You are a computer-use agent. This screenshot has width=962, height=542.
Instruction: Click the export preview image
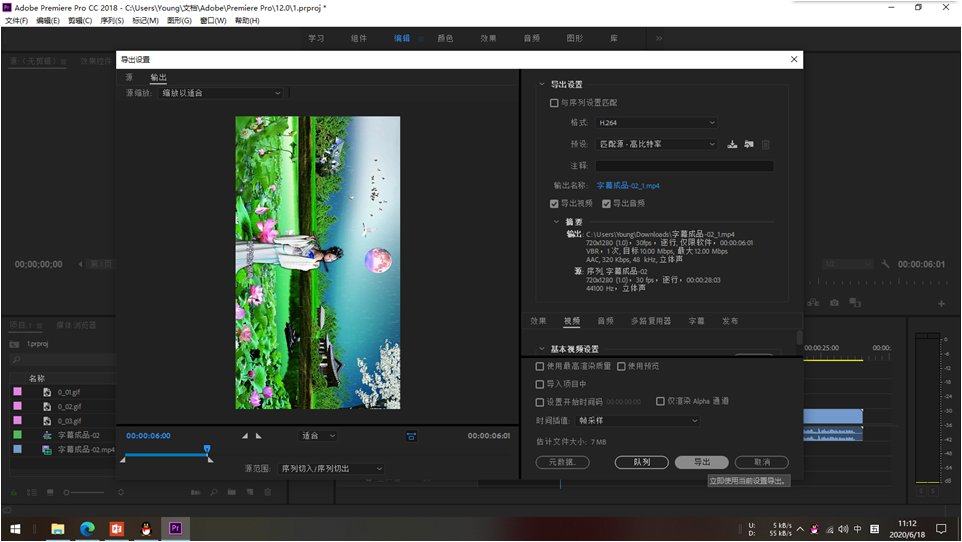318,263
